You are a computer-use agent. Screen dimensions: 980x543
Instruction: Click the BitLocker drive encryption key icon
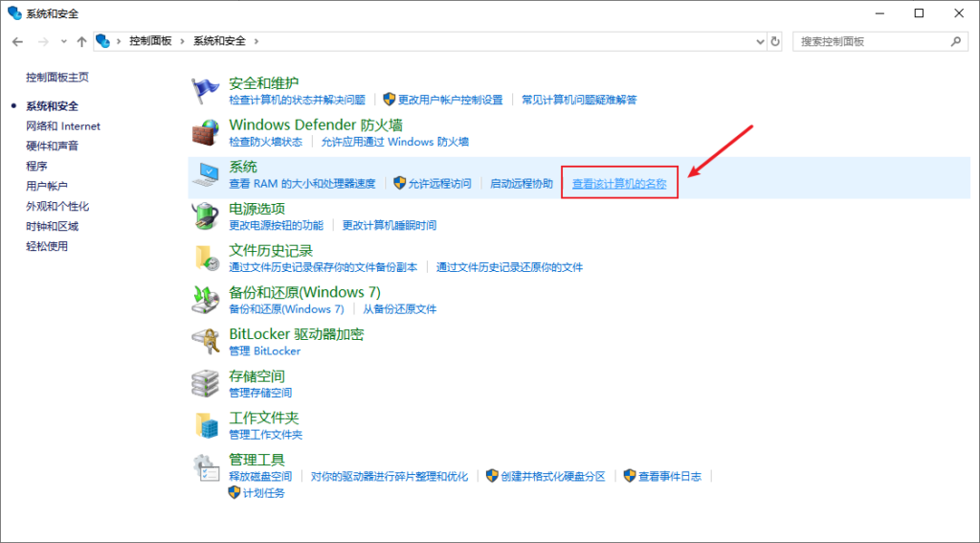(x=207, y=341)
